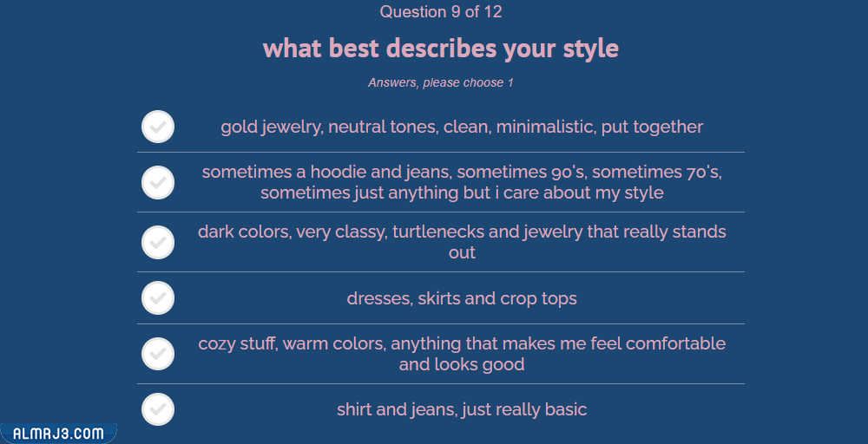Select the 'dark colors, very classy' answer text
The image size is (868, 444).
point(462,242)
